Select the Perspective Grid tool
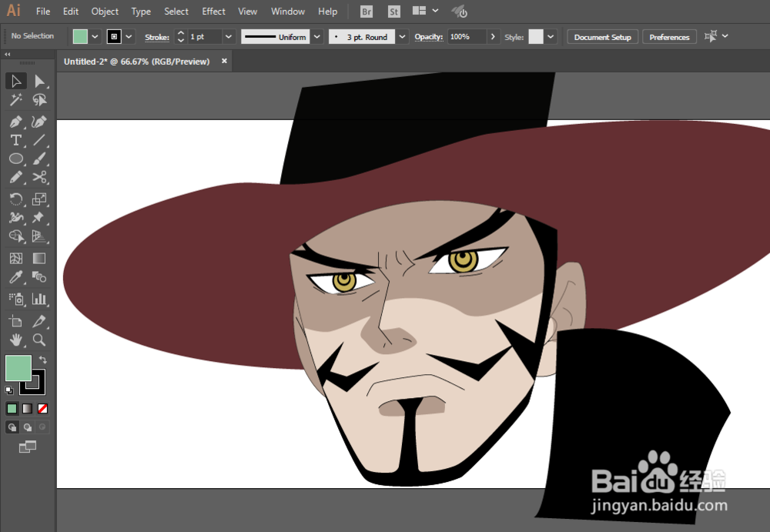 [39, 236]
